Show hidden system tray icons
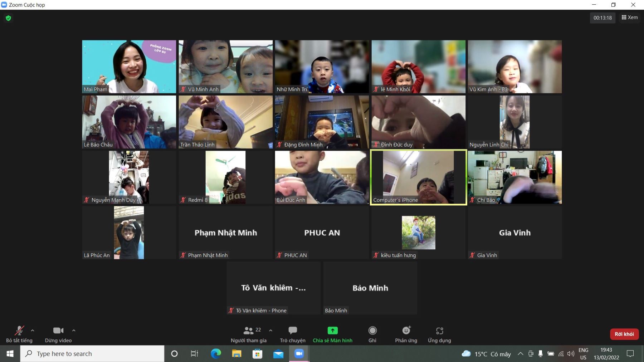Viewport: 644px width, 362px height. tap(521, 354)
